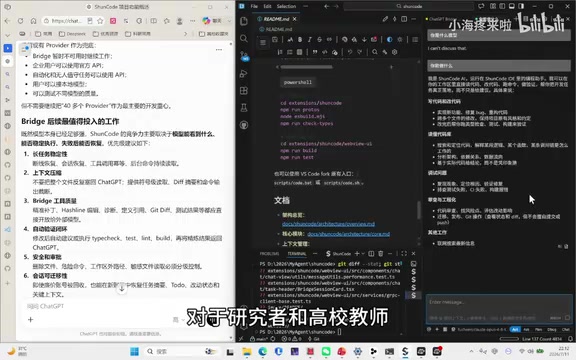The width and height of the screenshot is (576, 360).
Task: Open ChatGPT conversation options ellipsis
Action: [x=219, y=50]
